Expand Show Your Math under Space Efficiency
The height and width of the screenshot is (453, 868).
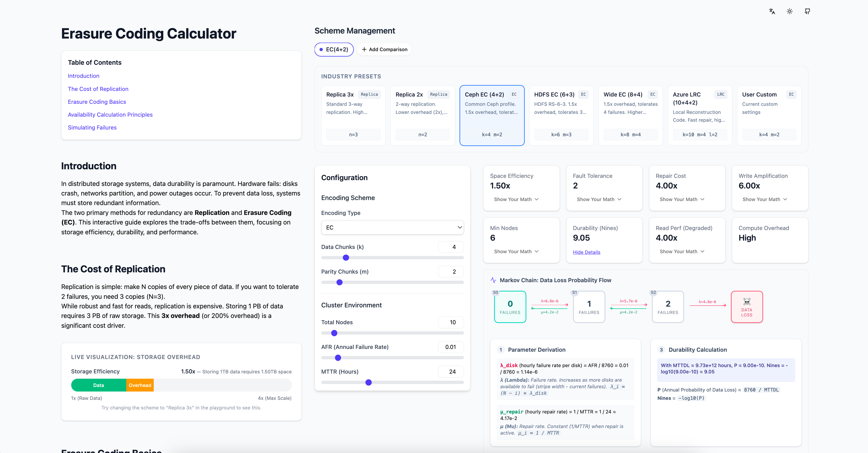(516, 199)
